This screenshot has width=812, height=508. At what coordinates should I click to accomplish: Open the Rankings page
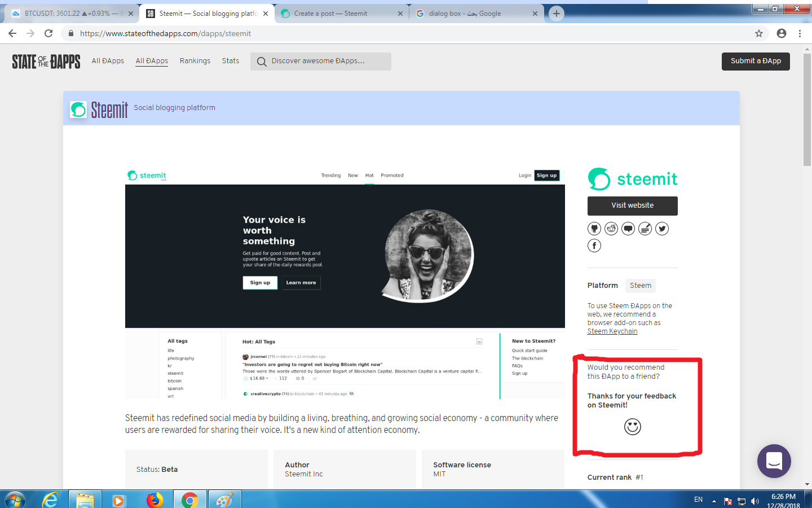(195, 61)
